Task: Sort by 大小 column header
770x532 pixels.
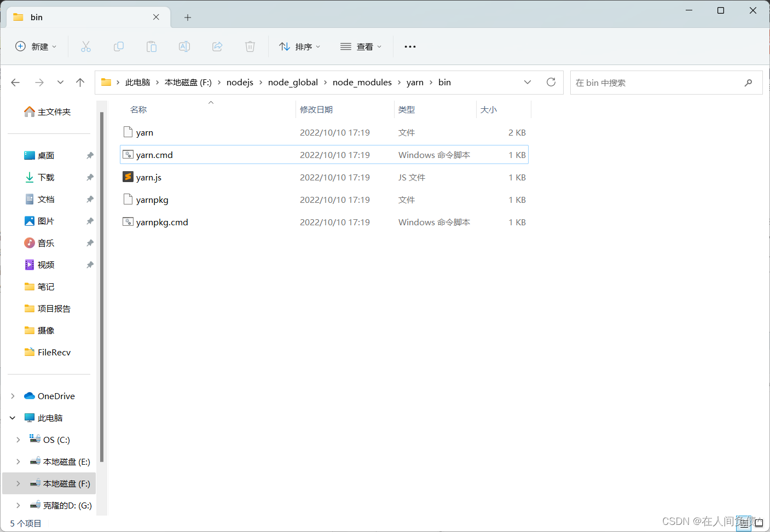Action: pos(489,109)
